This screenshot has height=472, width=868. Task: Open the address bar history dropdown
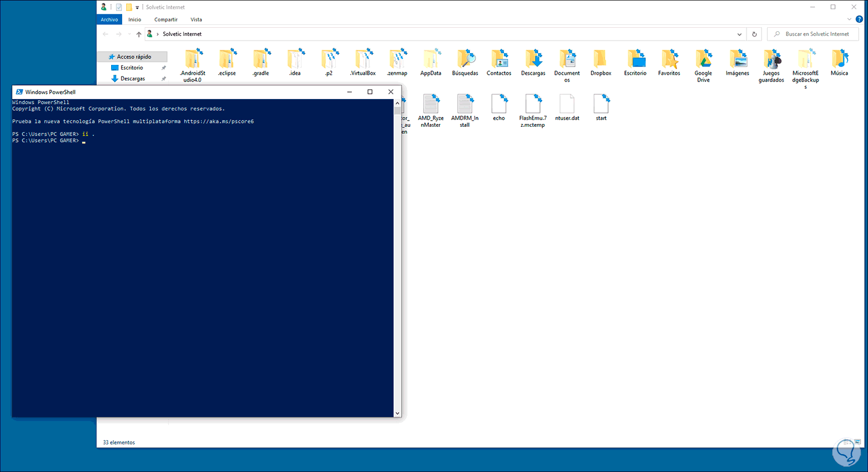tap(739, 34)
